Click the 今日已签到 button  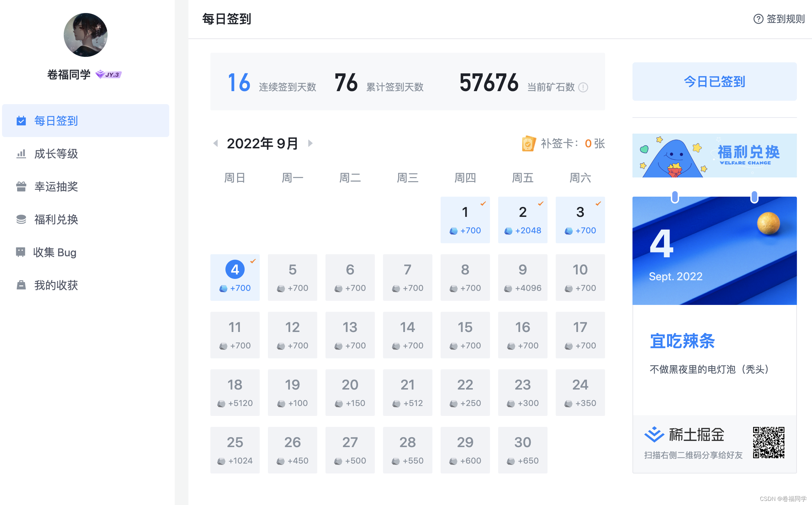(714, 82)
